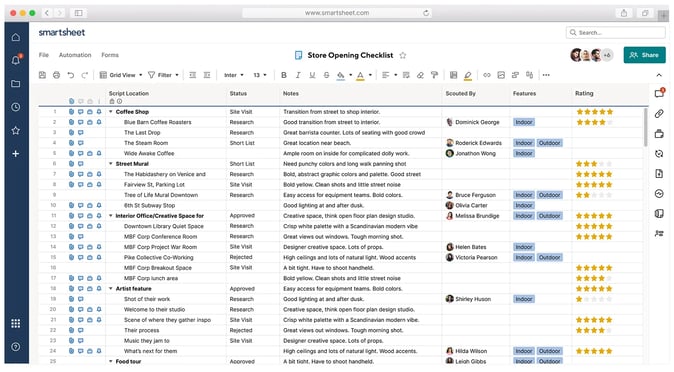Click the browser back arrow
The height and width of the screenshot is (372, 674).
pos(47,13)
